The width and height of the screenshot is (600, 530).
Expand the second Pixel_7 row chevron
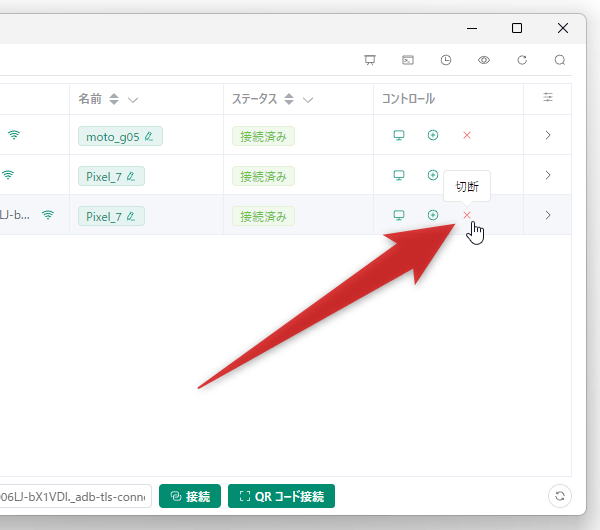pos(548,175)
